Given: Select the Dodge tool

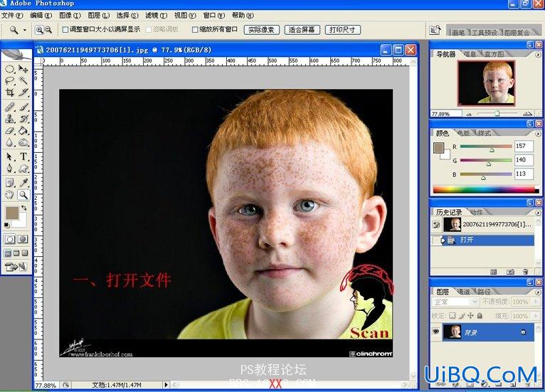Looking at the screenshot, I should tap(23, 142).
